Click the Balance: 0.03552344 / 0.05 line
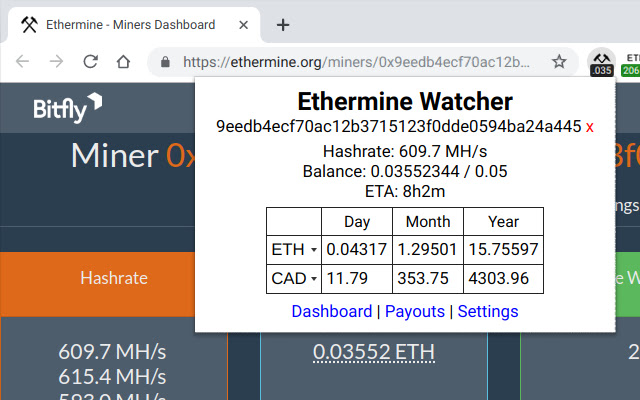Viewport: 640px width, 400px height. 405,171
